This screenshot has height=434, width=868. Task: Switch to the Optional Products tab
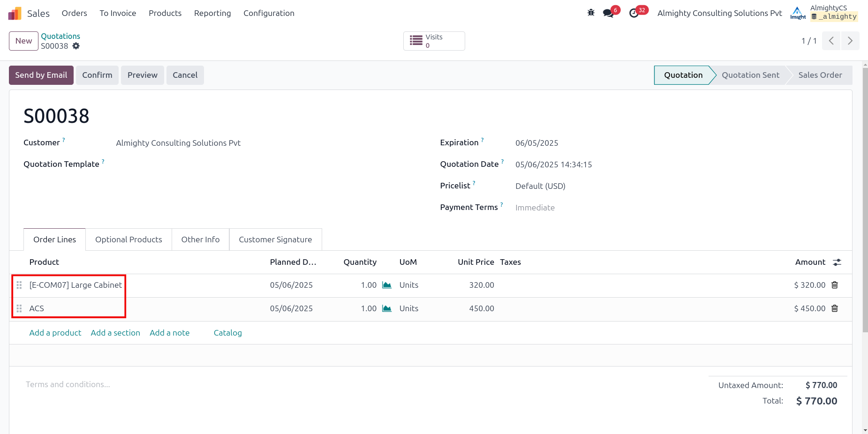tap(128, 239)
